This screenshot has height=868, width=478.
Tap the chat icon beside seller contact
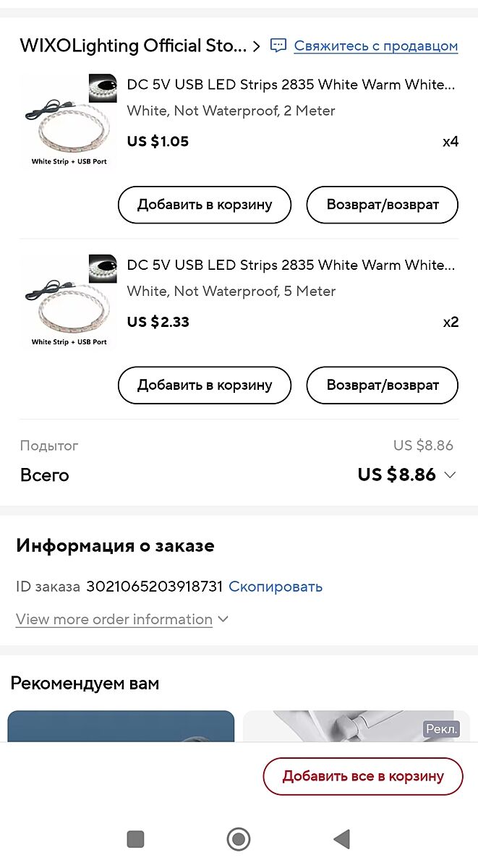[x=278, y=46]
